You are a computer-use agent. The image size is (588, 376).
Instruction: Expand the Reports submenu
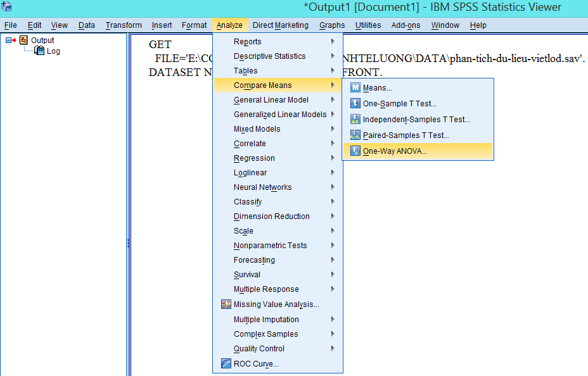point(247,41)
